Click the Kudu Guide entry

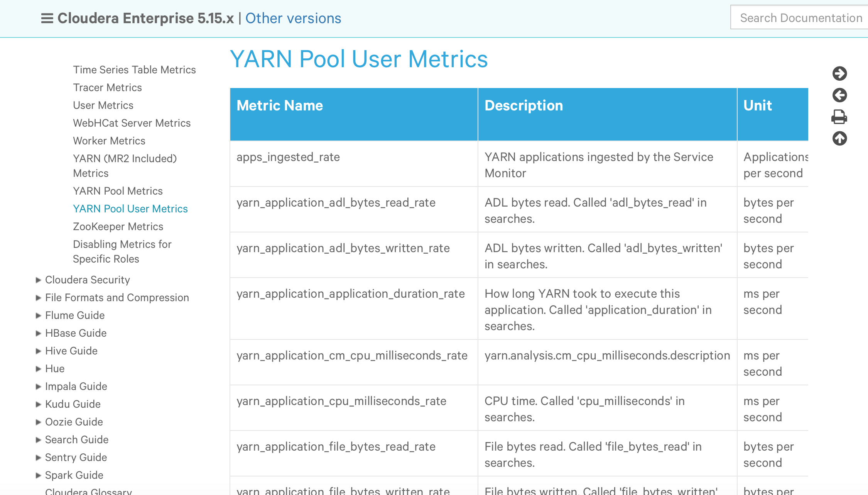point(73,404)
